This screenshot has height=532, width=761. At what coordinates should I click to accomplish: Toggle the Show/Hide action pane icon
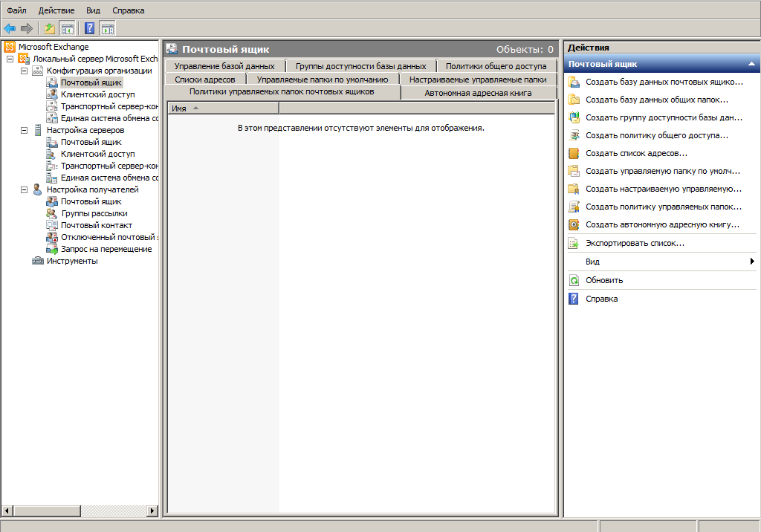pos(108,29)
